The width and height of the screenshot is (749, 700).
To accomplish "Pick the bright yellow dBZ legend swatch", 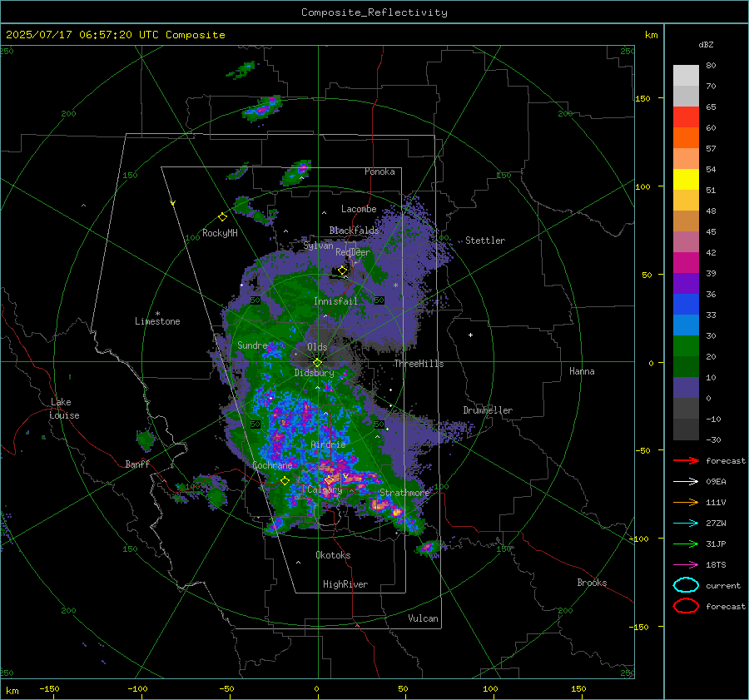I will tap(686, 179).
